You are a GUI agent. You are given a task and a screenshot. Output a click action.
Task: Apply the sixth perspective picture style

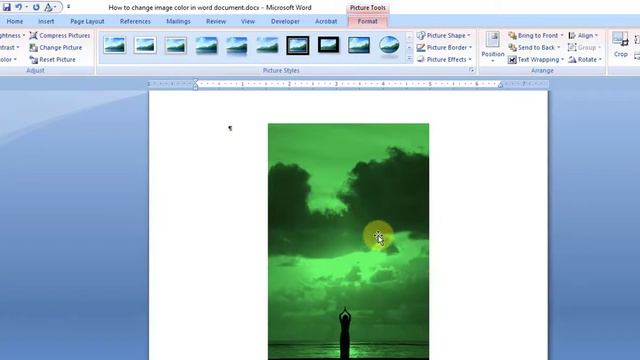pos(267,45)
